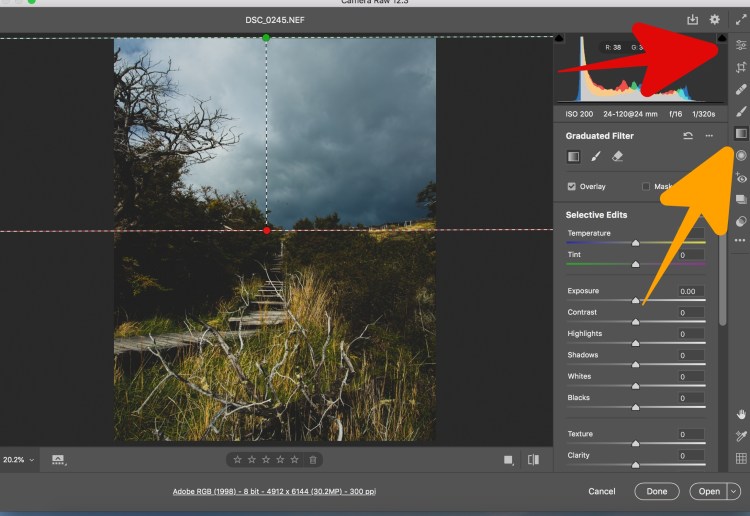Choose the brush add mode under Graduated Filter
Viewport: 750px width, 516px height.
596,156
